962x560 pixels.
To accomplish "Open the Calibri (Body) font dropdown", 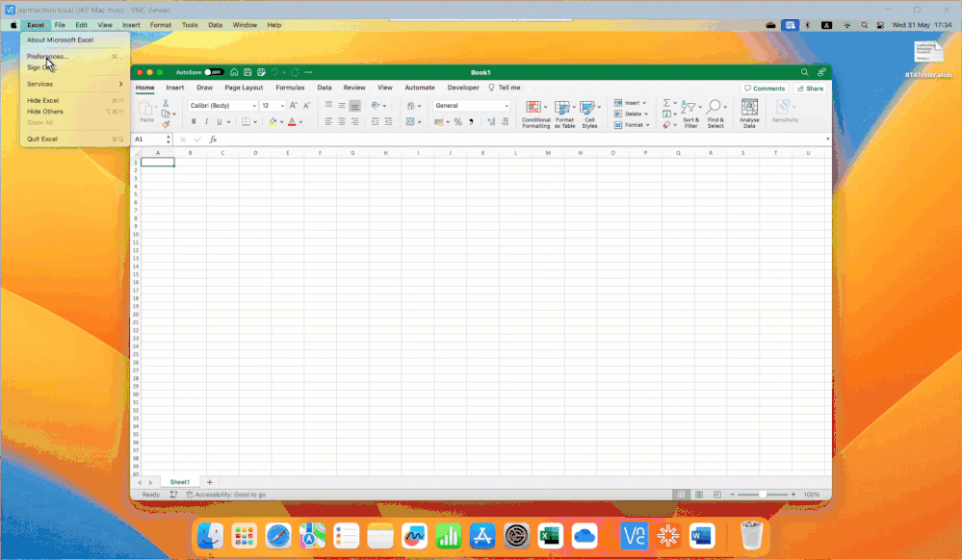I will (x=253, y=106).
